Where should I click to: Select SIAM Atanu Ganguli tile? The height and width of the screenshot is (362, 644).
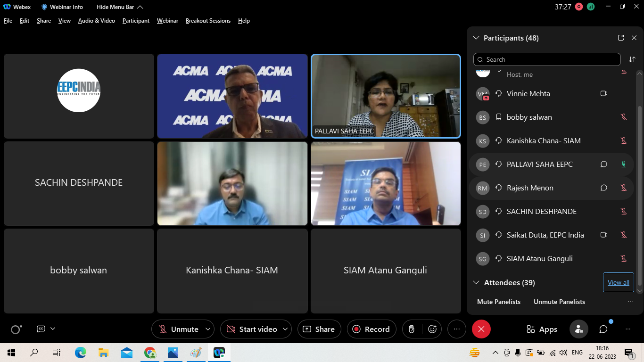pos(386,271)
